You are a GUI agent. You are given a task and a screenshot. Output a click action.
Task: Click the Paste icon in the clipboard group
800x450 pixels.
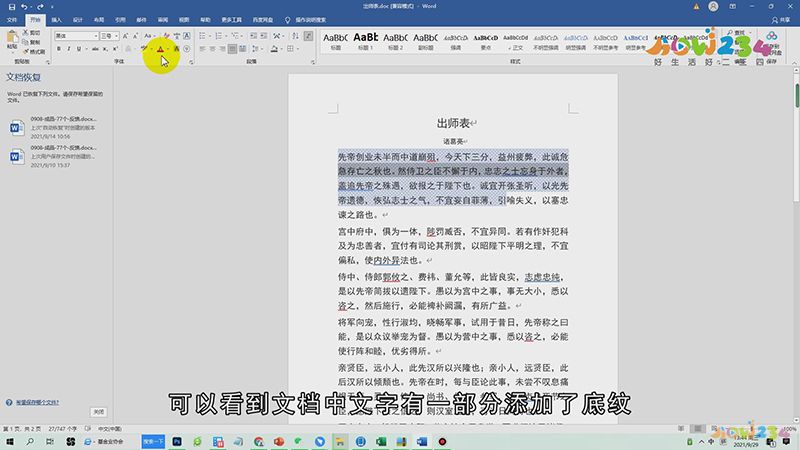[12, 37]
